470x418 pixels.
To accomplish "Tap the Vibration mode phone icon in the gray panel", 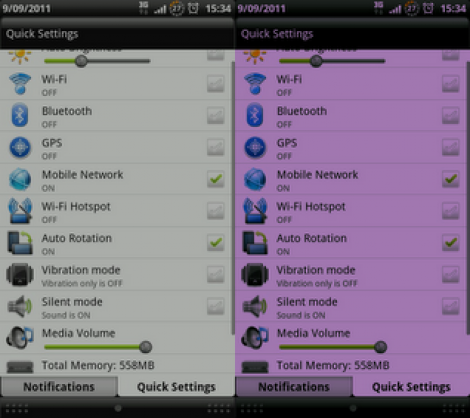I will click(x=20, y=274).
